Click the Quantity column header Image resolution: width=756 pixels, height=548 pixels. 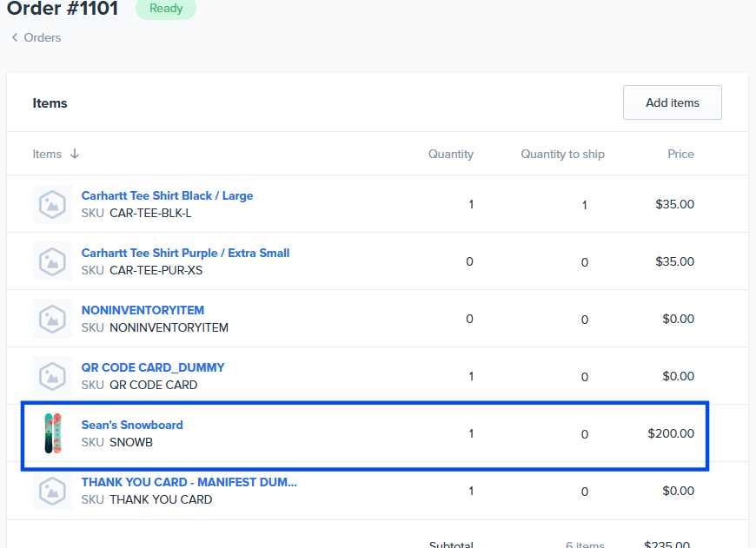(x=450, y=154)
